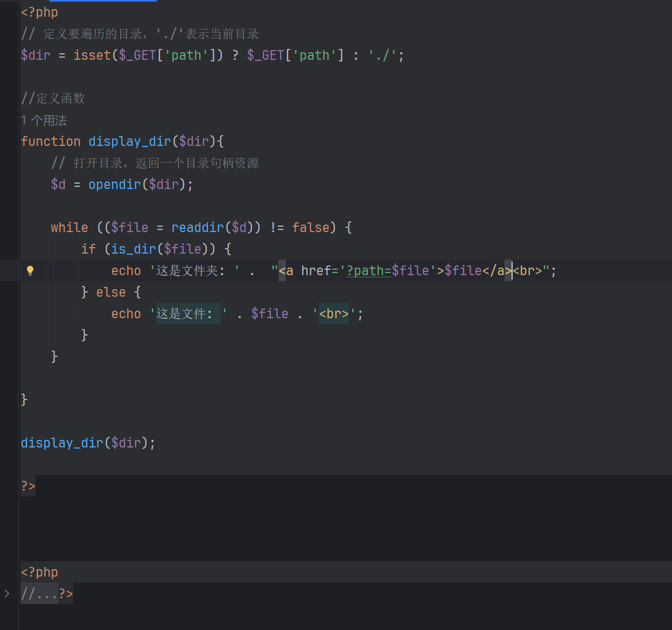Image resolution: width=672 pixels, height=630 pixels.
Task: Click the 'else' keyword
Action: point(111,292)
